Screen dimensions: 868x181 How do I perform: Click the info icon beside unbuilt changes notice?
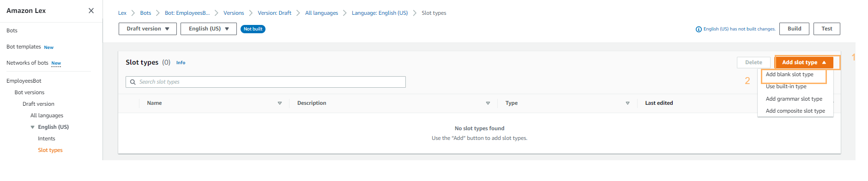click(x=699, y=29)
